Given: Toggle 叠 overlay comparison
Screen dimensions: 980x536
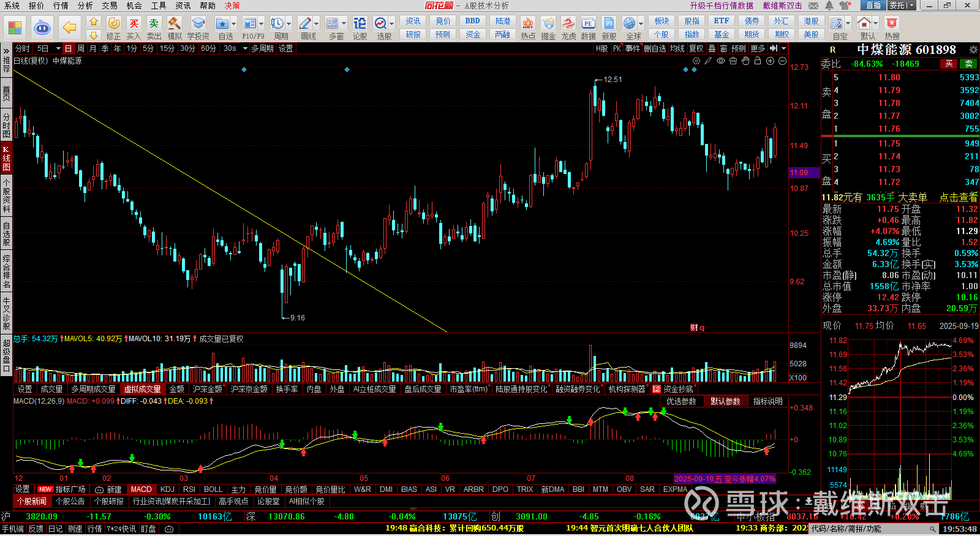Looking at the screenshot, I should click(712, 48).
